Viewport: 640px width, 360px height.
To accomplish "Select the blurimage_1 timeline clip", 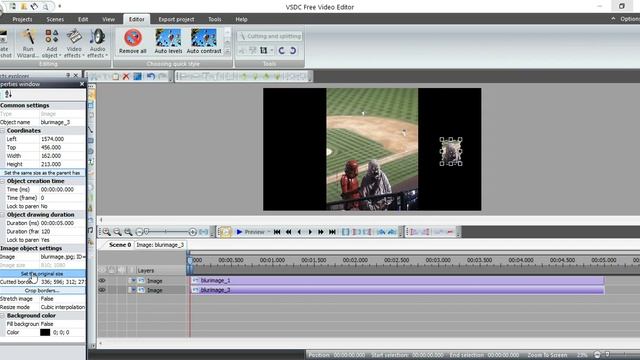I will point(398,280).
